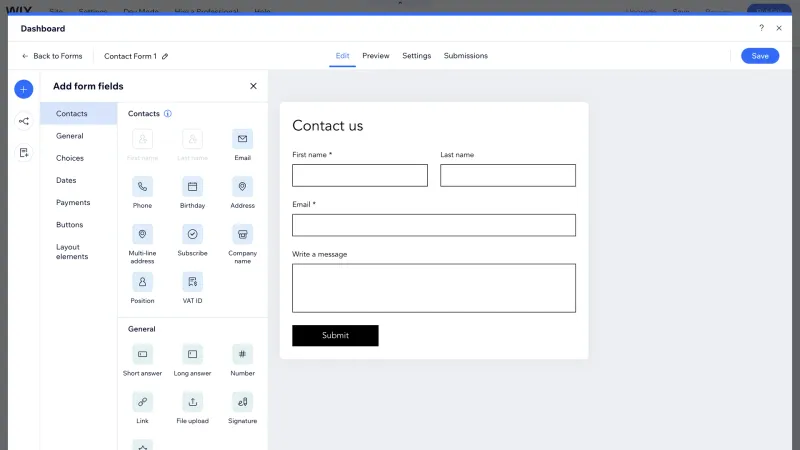This screenshot has width=800, height=450.
Task: Add a Phone field
Action: pos(142,187)
